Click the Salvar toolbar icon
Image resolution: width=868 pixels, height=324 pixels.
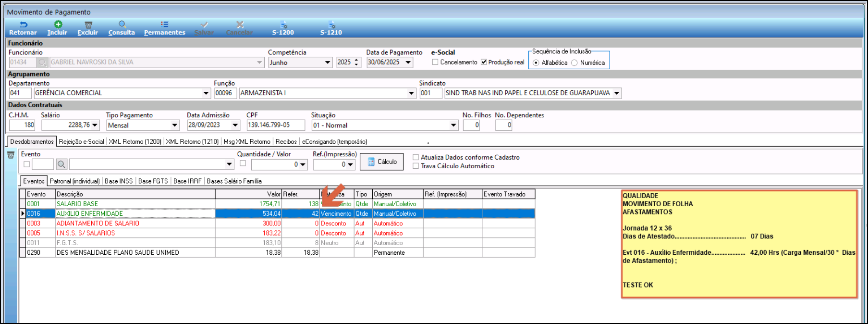(204, 28)
